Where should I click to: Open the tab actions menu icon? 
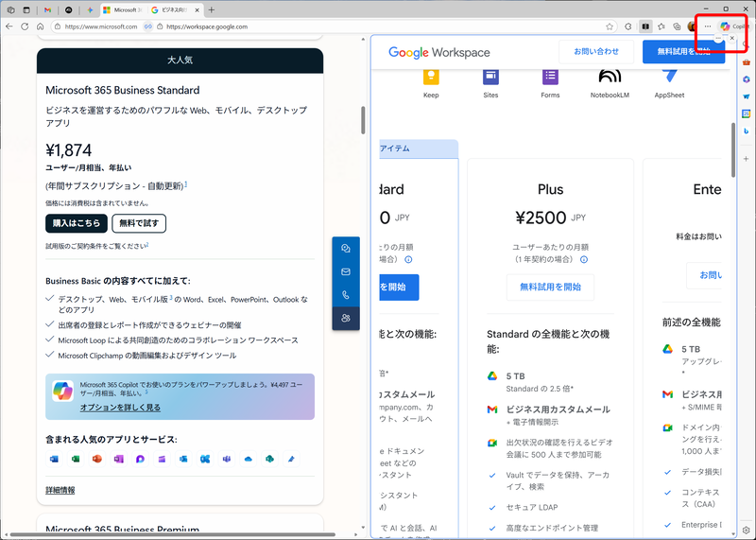[x=26, y=9]
